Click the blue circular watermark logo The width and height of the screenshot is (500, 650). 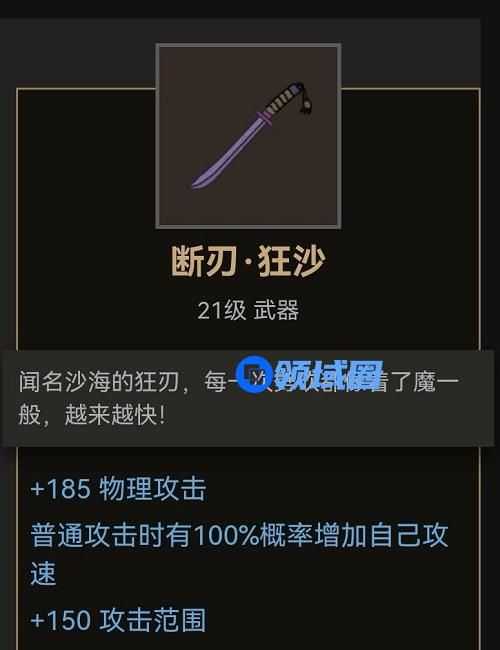click(254, 376)
